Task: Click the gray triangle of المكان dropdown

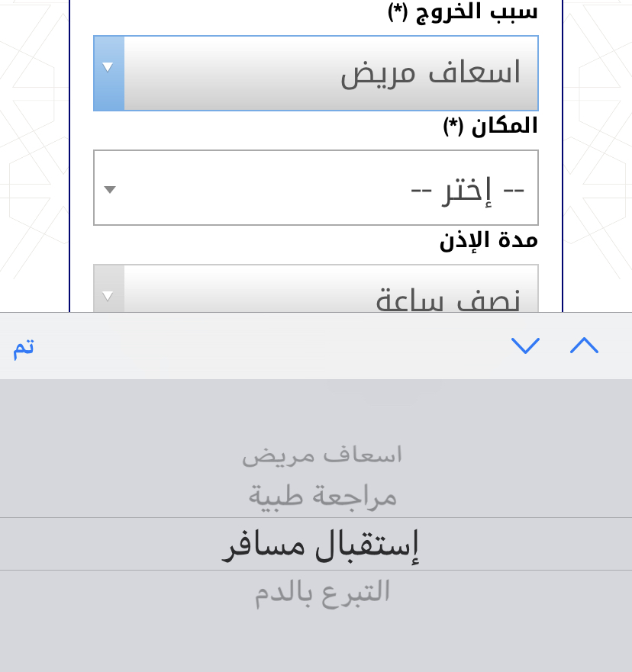Action: tap(110, 189)
